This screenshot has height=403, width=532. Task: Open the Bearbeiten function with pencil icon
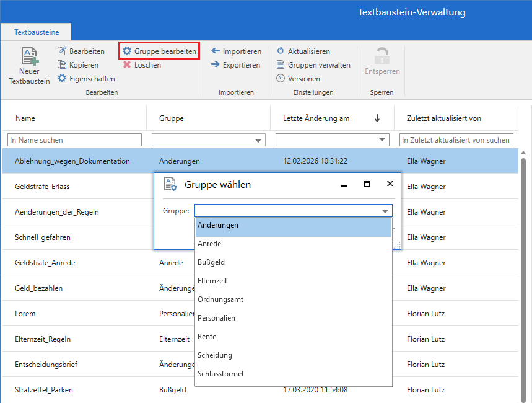pos(81,51)
